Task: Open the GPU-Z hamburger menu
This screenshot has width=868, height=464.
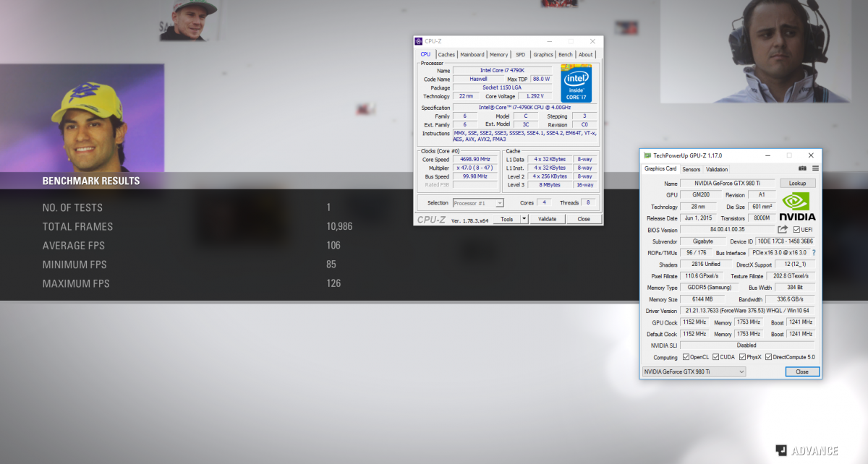Action: 815,168
